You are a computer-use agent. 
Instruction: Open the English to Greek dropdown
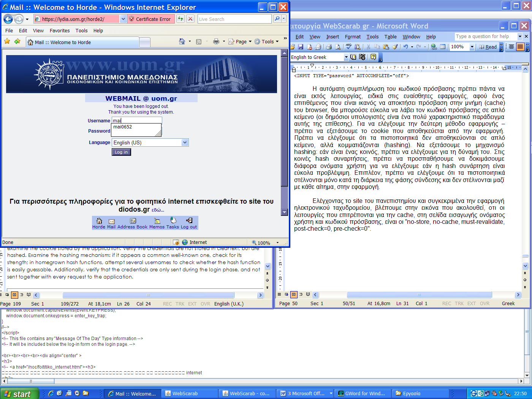click(x=346, y=57)
